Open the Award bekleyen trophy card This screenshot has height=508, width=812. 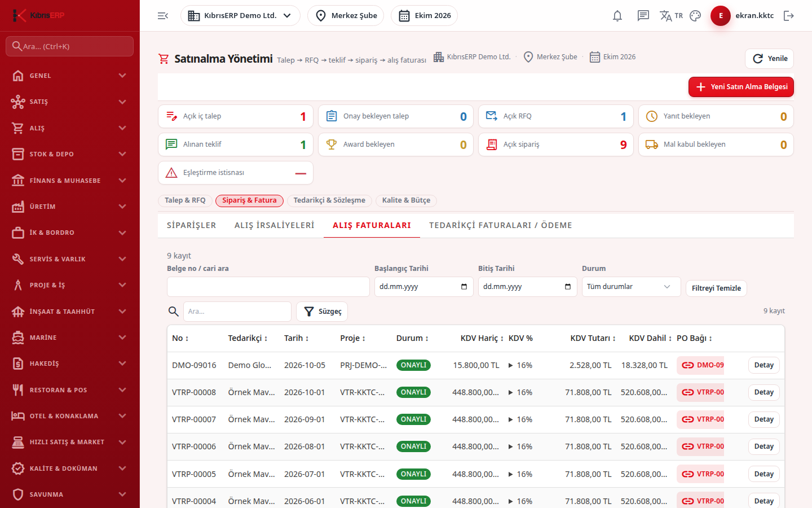pyautogui.click(x=396, y=144)
